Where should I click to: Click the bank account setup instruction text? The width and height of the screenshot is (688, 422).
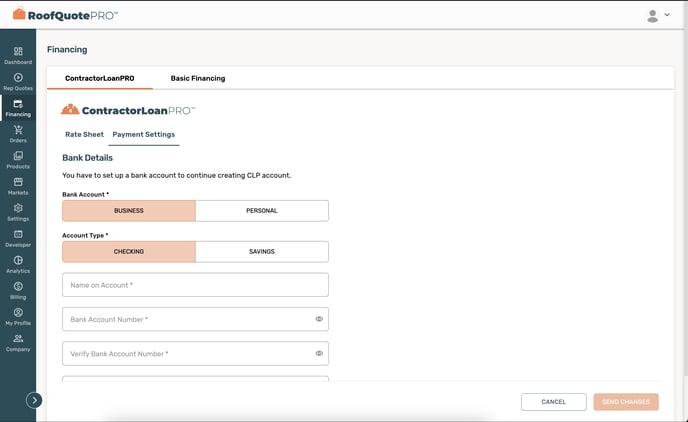tap(176, 175)
